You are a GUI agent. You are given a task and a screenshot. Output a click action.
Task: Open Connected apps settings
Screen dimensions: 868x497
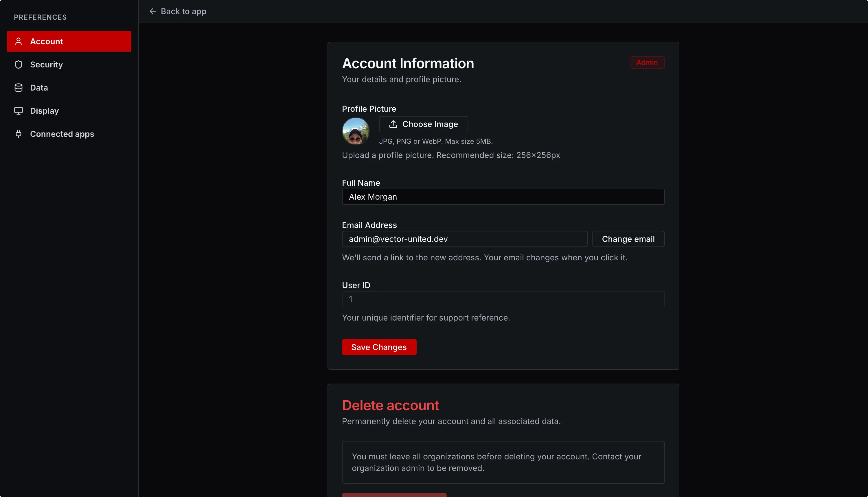coord(69,134)
